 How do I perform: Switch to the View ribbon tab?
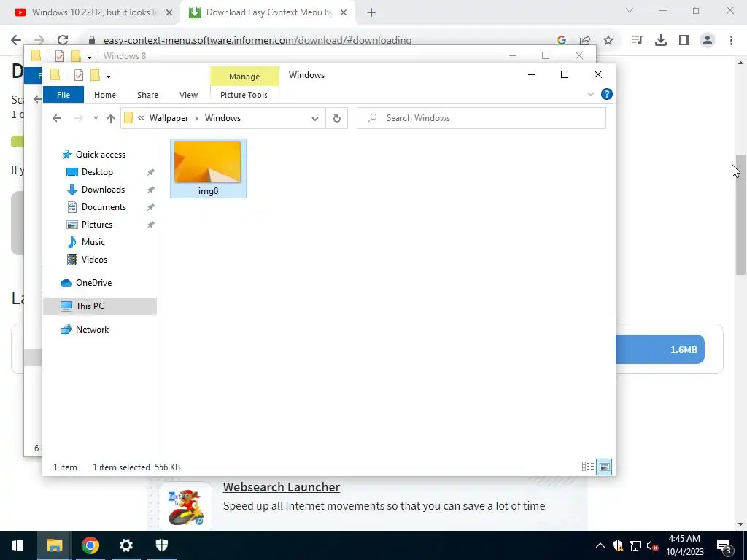click(189, 95)
